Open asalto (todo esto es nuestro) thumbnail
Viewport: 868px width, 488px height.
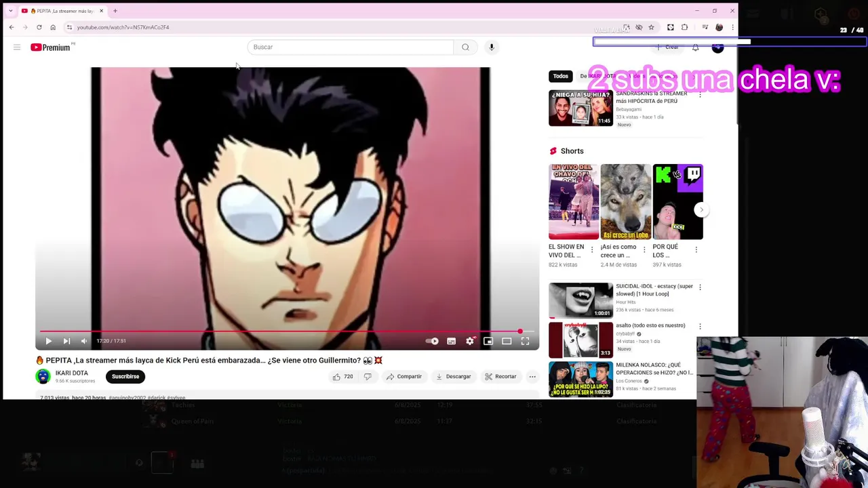pos(580,340)
